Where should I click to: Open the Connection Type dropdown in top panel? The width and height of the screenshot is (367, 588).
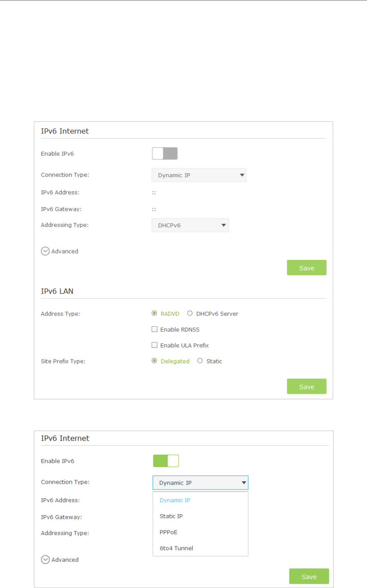(x=199, y=175)
